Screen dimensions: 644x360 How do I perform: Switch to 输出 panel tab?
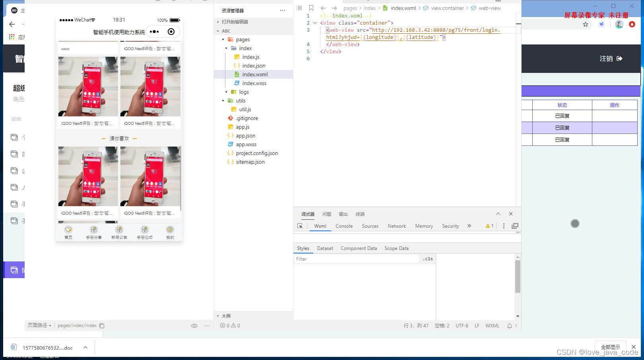pyautogui.click(x=343, y=214)
